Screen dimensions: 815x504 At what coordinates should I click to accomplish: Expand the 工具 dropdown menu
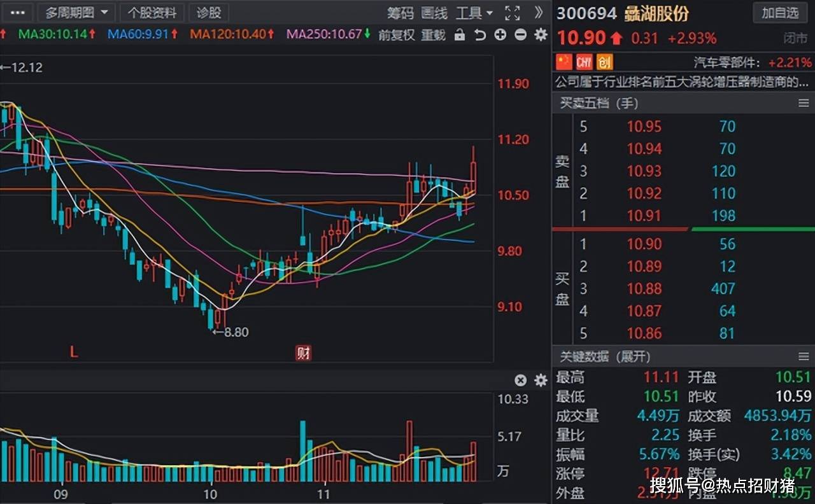point(474,13)
